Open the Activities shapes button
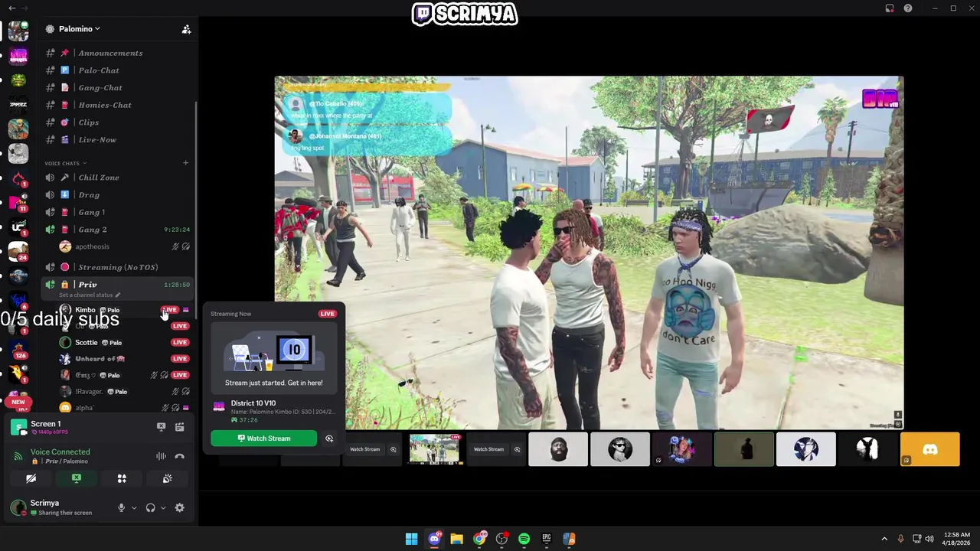 coord(122,478)
